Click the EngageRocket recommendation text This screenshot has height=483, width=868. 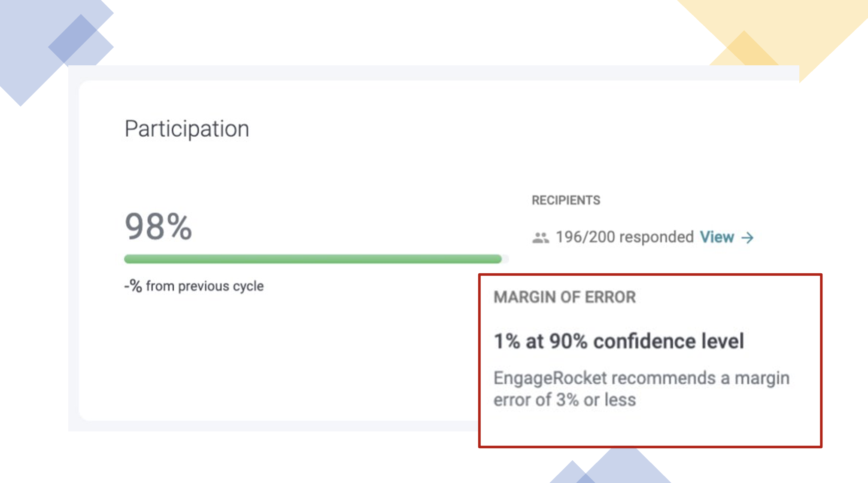coord(641,389)
